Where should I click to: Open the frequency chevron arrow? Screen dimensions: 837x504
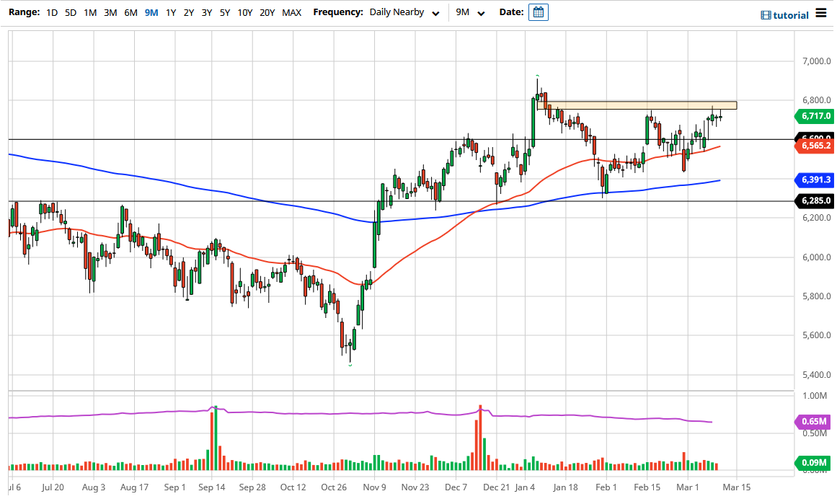coord(435,13)
